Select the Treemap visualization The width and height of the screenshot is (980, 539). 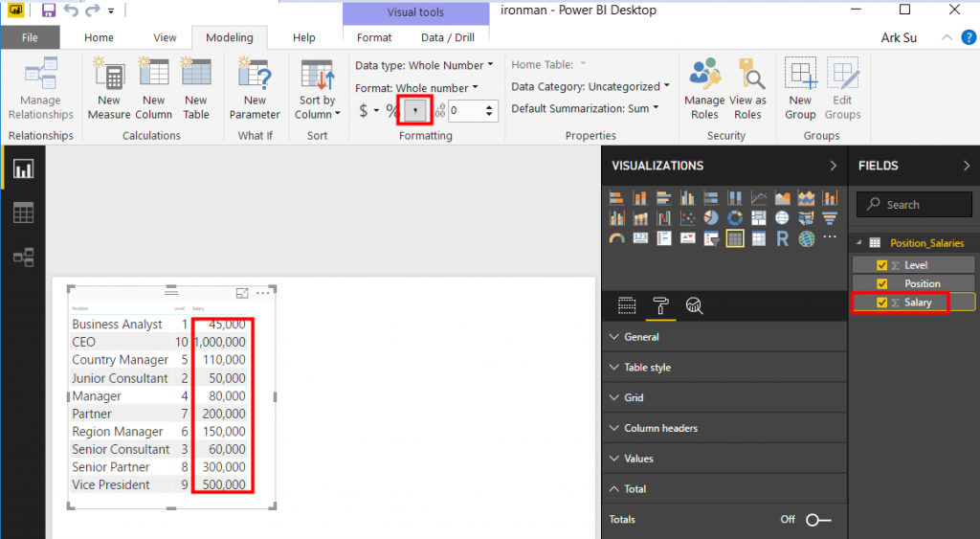pos(758,217)
